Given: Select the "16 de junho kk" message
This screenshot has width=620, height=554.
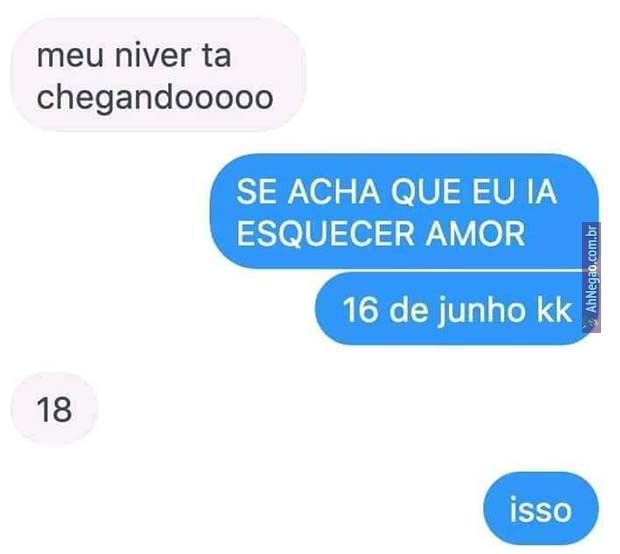Looking at the screenshot, I should (x=453, y=308).
